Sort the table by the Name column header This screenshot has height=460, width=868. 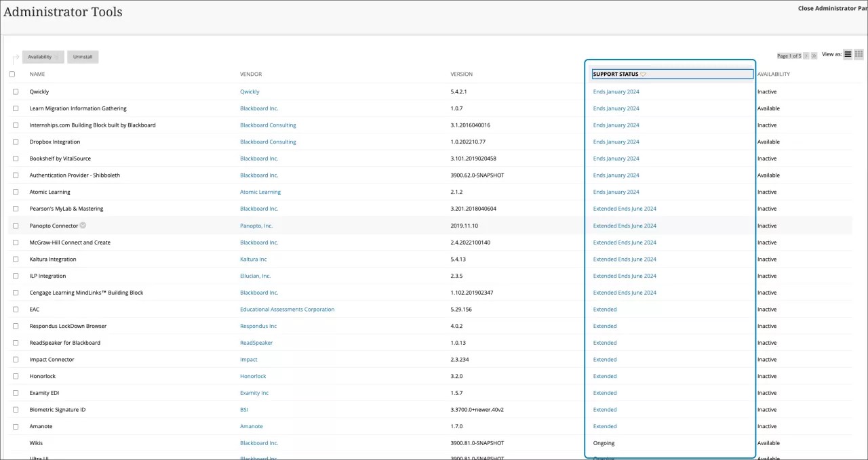pyautogui.click(x=37, y=74)
